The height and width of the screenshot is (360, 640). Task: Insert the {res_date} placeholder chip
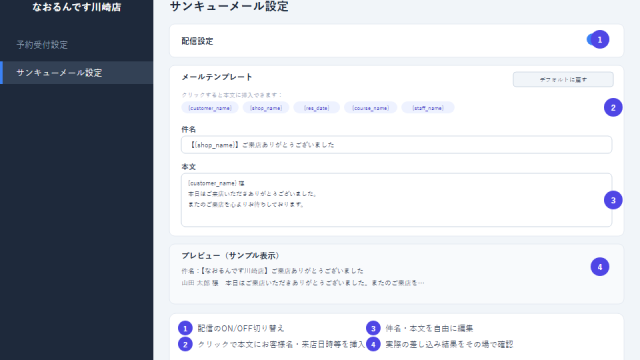coord(316,108)
